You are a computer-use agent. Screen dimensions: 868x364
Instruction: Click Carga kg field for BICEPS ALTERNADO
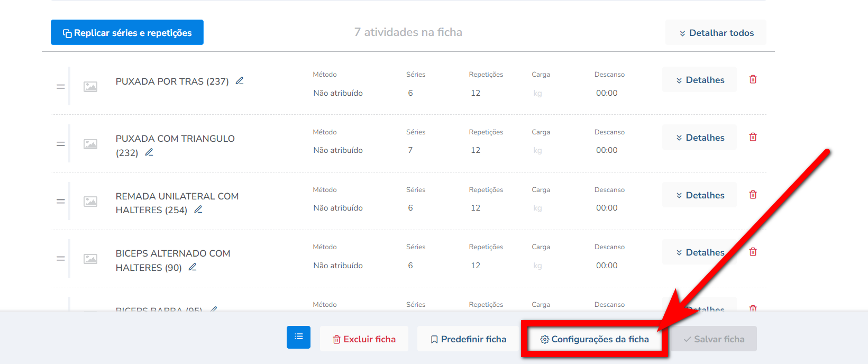coord(537,266)
